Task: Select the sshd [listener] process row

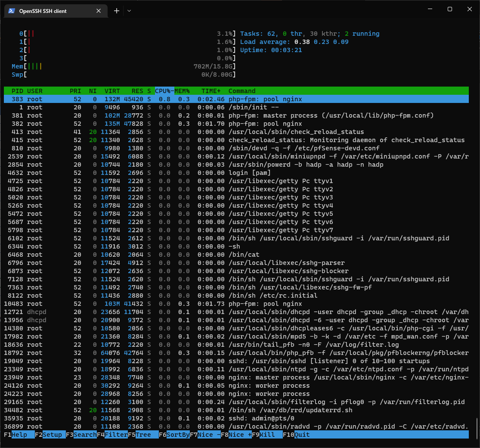Action: pyautogui.click(x=236, y=361)
